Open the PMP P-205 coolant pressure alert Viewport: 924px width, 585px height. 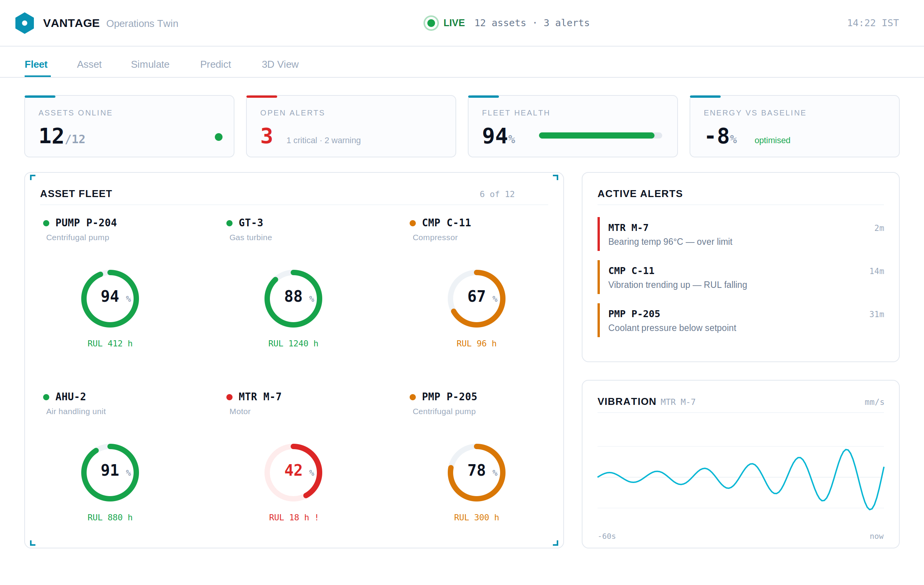[x=741, y=320]
